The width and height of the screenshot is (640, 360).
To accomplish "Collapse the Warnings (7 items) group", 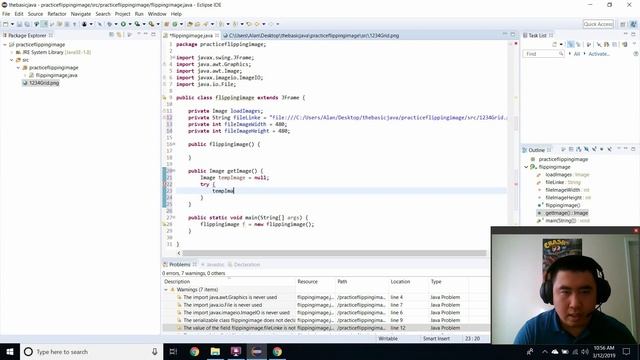I will coord(166,289).
